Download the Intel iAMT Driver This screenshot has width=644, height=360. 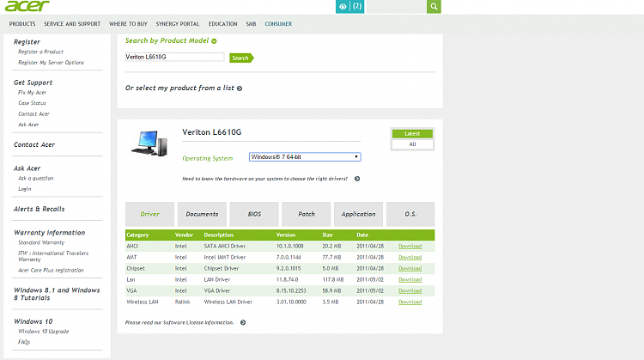410,257
